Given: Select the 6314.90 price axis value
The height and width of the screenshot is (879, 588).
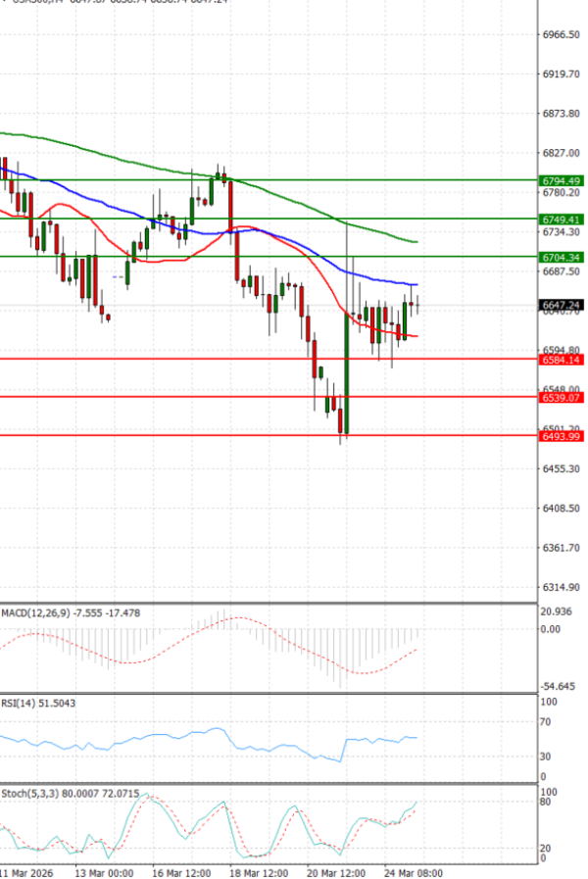Looking at the screenshot, I should click(562, 587).
